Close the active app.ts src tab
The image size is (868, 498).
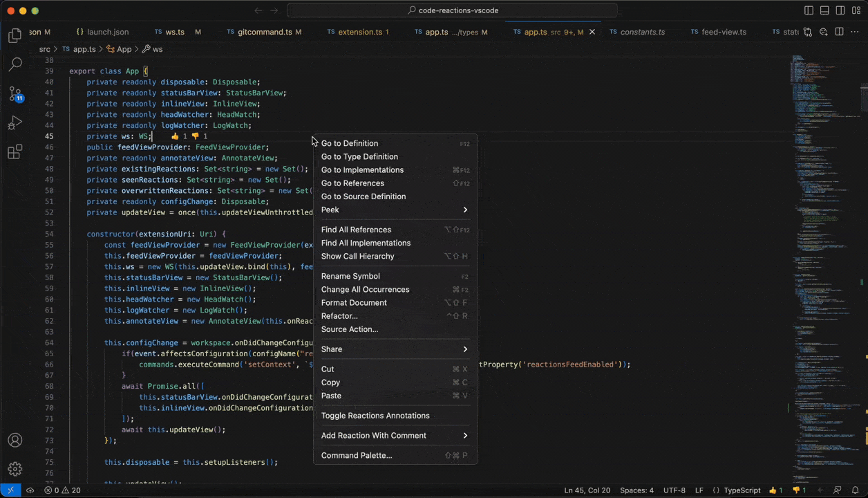592,32
